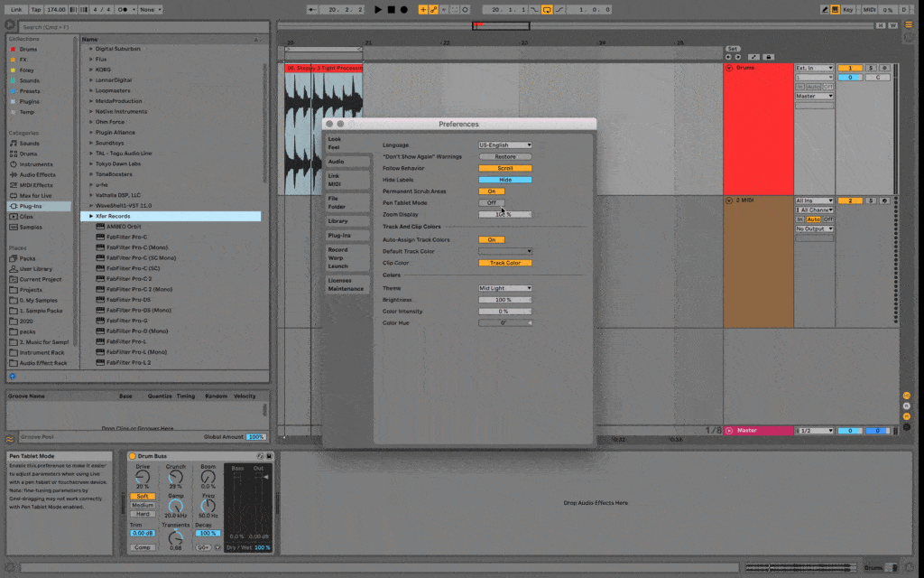The width and height of the screenshot is (924, 578).
Task: Expand Native Instruments plug-in folder
Action: (x=91, y=111)
